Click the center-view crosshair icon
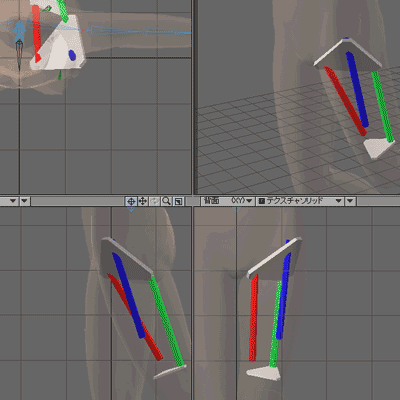Viewport: 400px width, 400px height. coord(131,201)
